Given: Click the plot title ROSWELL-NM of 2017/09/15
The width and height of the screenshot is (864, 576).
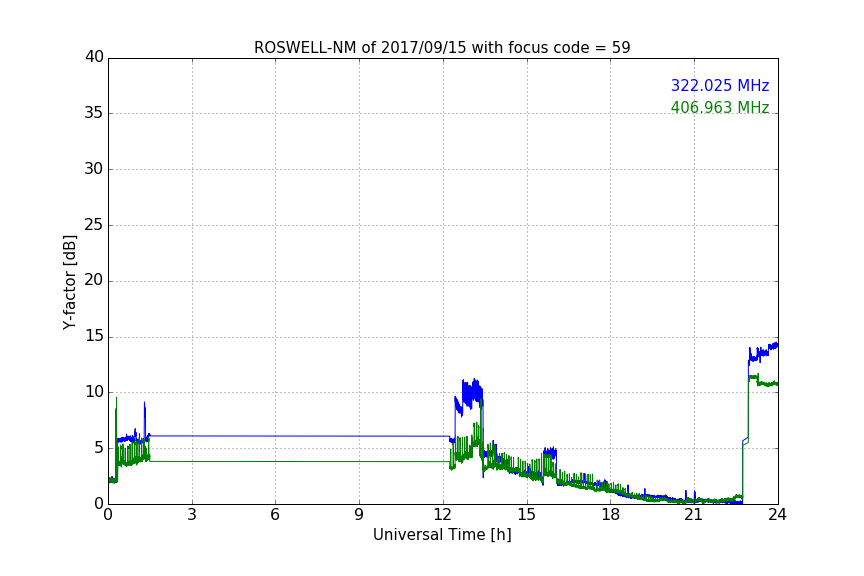Looking at the screenshot, I should (x=442, y=48).
